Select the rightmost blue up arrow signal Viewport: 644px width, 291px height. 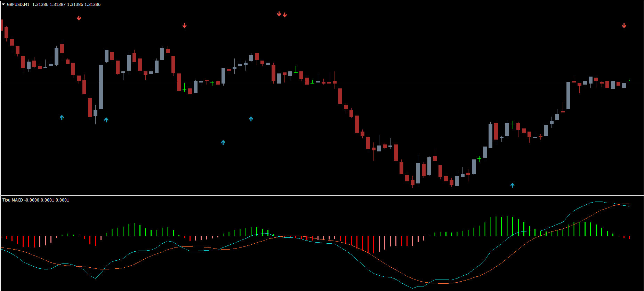tap(513, 185)
